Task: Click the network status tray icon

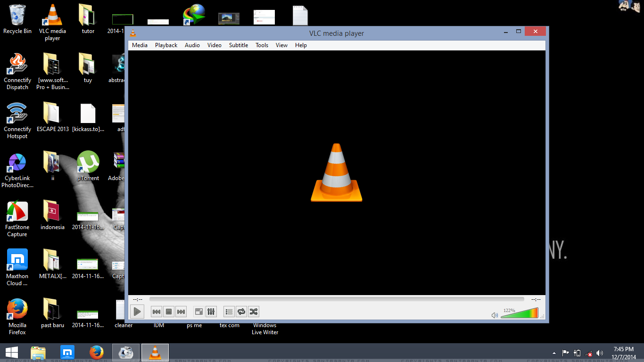Action: coord(588,353)
